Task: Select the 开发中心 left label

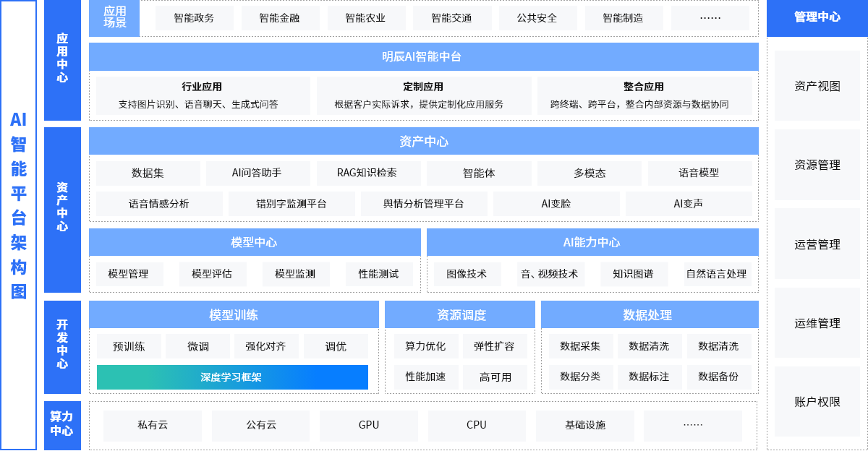Action: (62, 347)
